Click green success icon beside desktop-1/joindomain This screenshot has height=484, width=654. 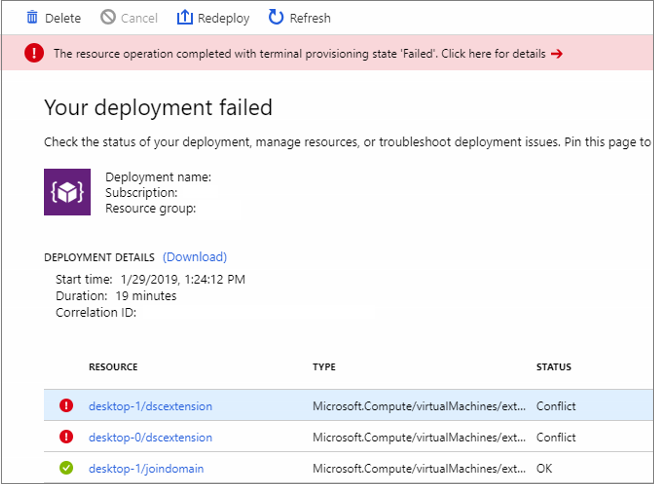[x=66, y=468]
